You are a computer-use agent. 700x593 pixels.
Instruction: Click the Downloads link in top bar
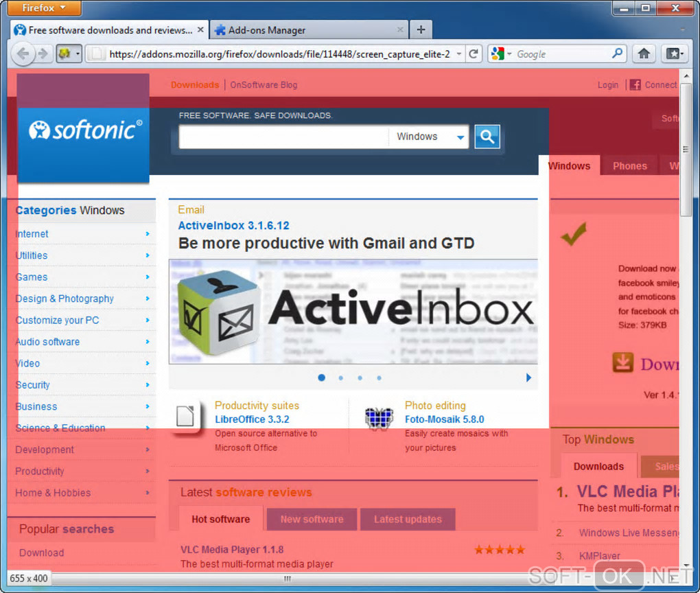pyautogui.click(x=195, y=85)
